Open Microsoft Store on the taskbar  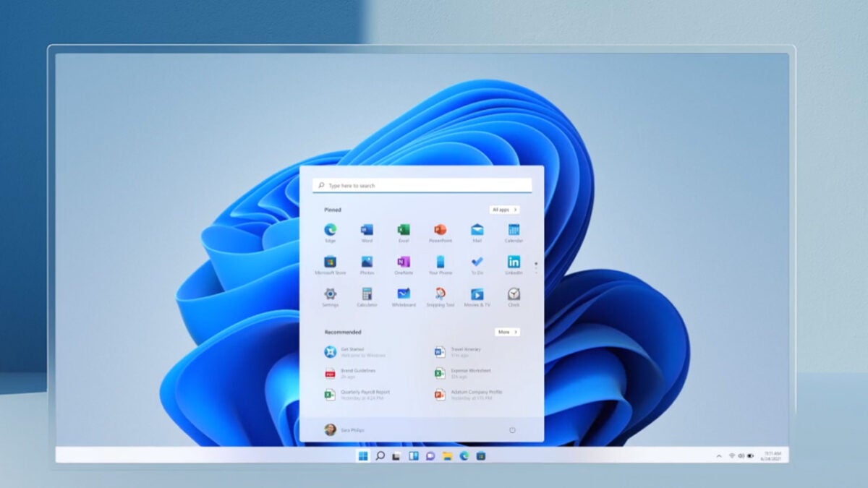pyautogui.click(x=481, y=455)
